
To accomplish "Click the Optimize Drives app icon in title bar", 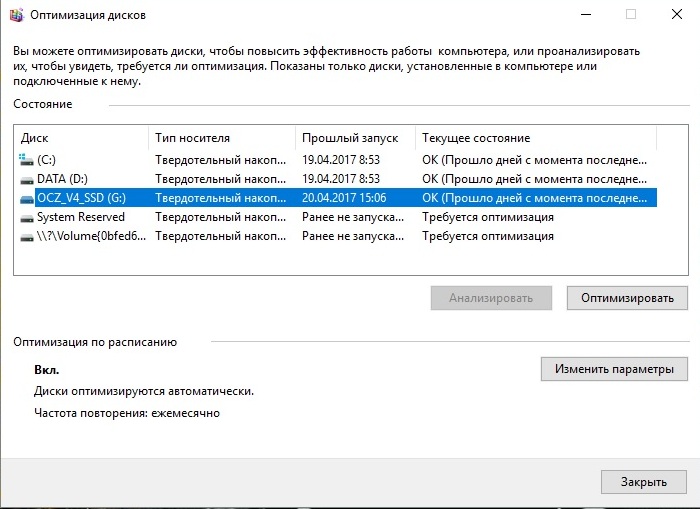I will click(x=17, y=15).
